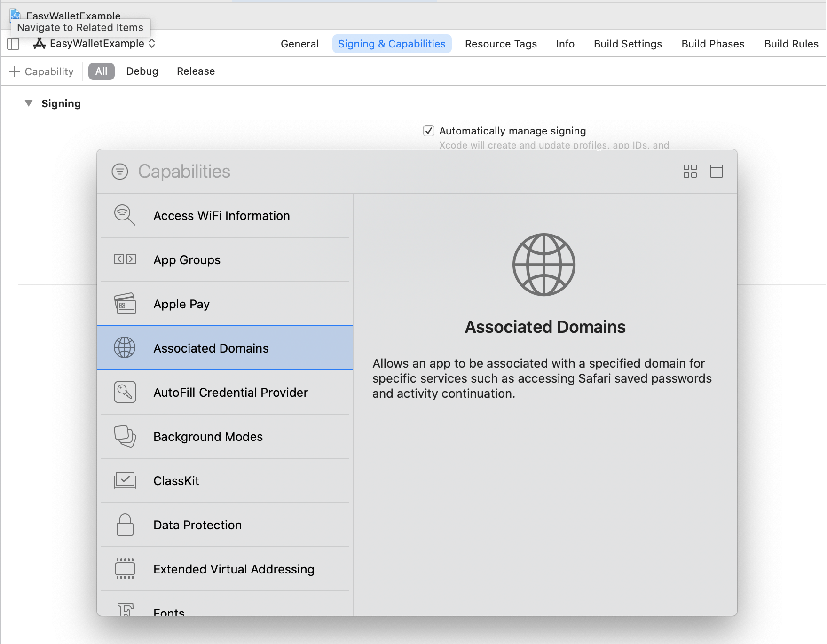This screenshot has width=827, height=644.
Task: Open the EasyWalletExample target selector chevrons
Action: click(152, 43)
